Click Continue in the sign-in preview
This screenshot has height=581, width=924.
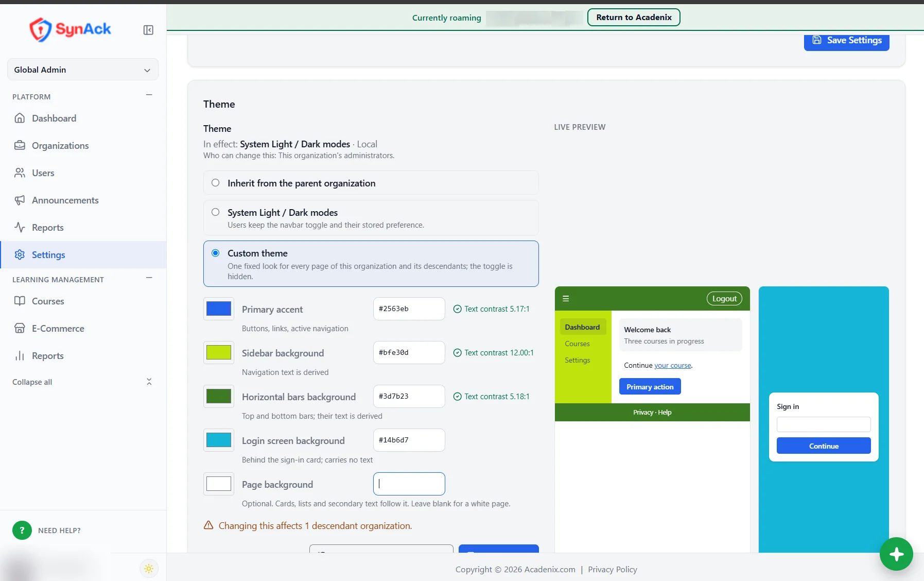click(x=824, y=446)
